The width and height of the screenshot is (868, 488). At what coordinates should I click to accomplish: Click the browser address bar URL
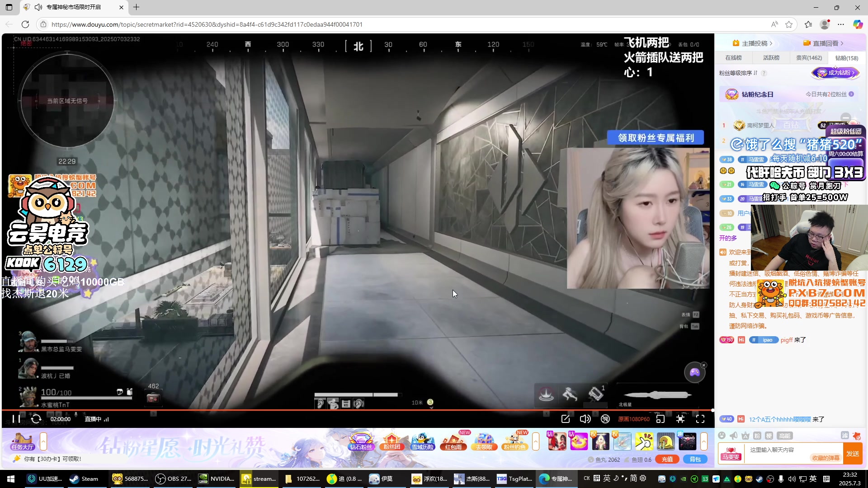click(207, 24)
